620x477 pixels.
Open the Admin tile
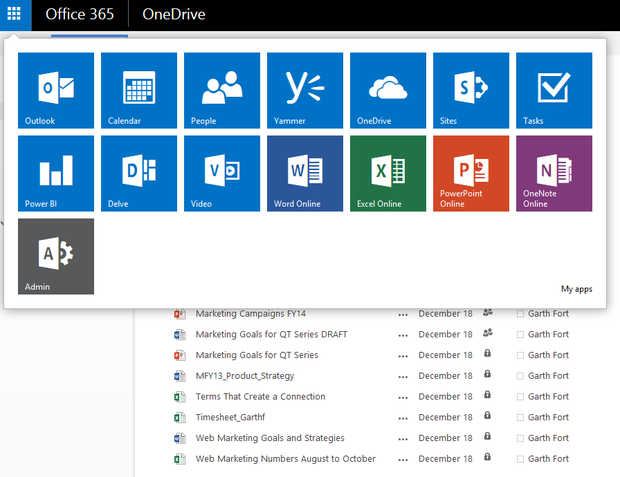56,257
